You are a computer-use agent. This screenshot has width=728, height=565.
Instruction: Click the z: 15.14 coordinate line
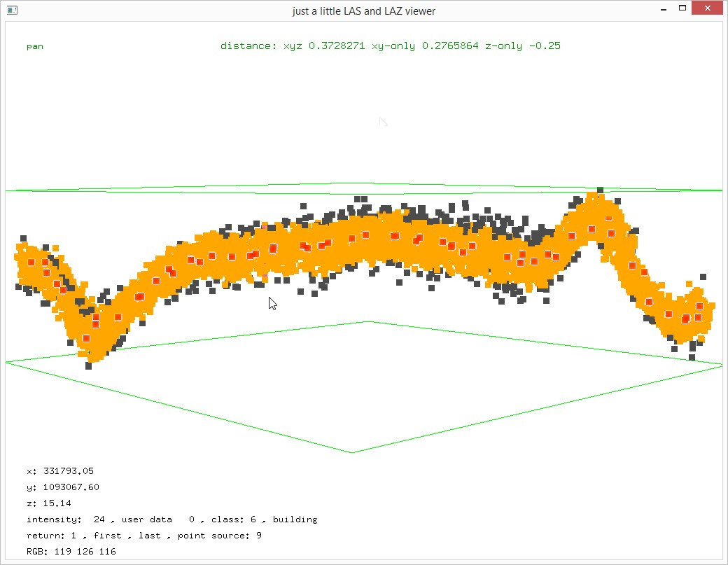coord(49,503)
